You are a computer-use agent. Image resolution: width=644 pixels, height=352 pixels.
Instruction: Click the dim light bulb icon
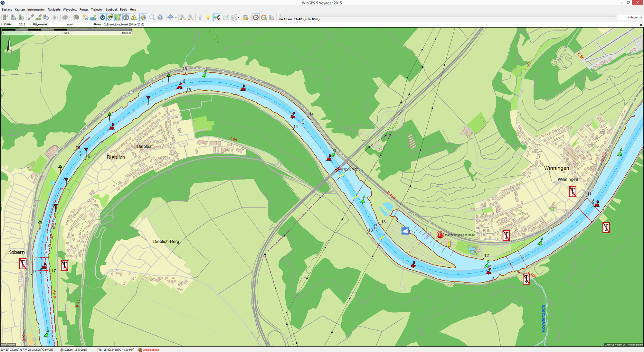pos(200,17)
